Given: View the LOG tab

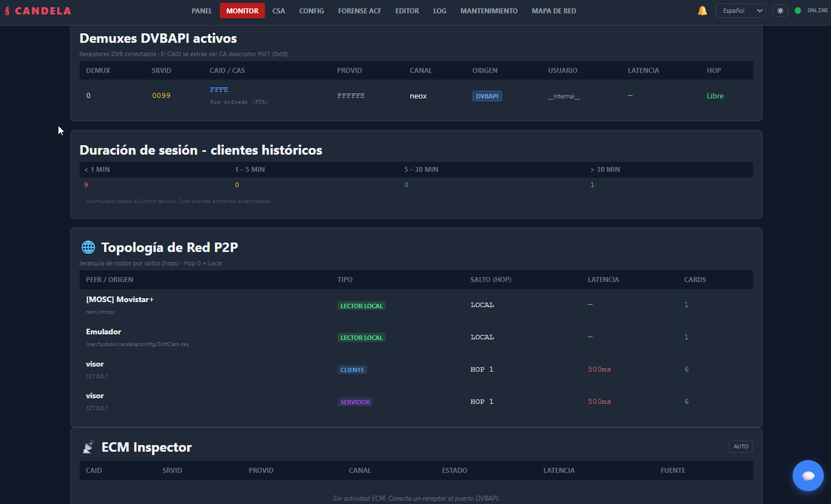Looking at the screenshot, I should click(x=440, y=11).
